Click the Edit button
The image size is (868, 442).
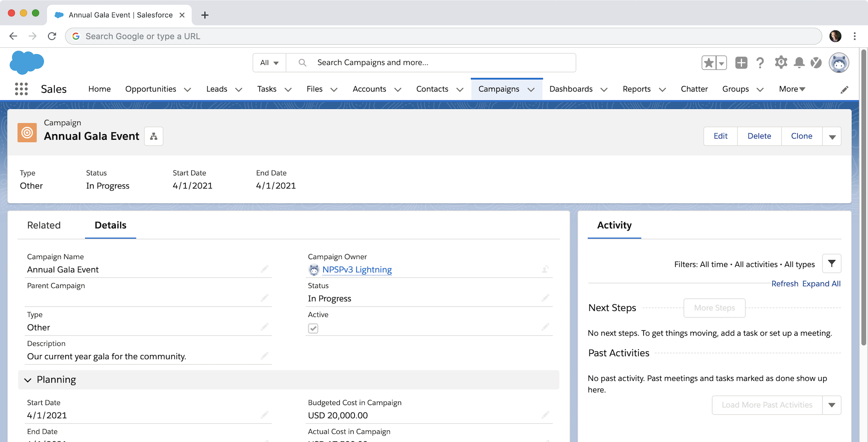[x=720, y=136]
